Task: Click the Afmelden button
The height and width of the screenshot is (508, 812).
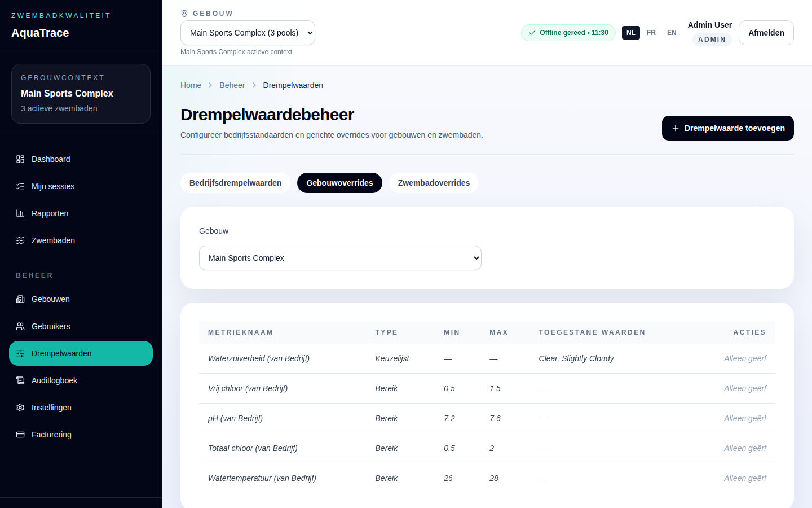Action: [766, 33]
